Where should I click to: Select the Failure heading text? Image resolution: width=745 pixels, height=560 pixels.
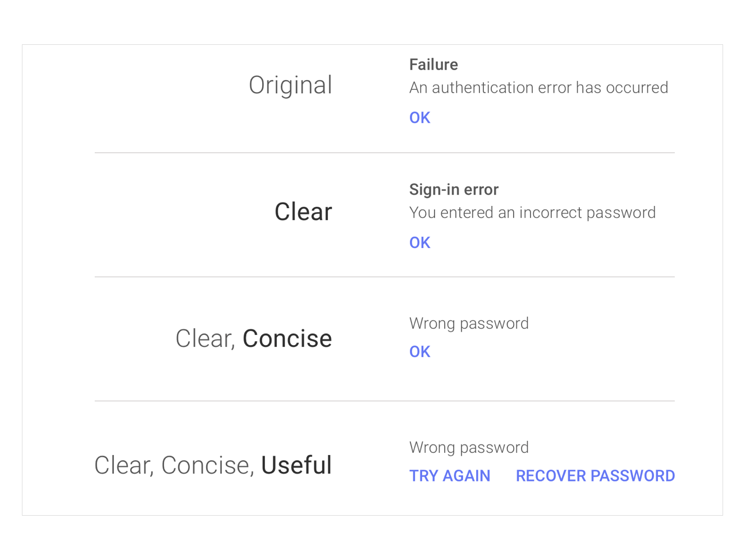coord(433,65)
